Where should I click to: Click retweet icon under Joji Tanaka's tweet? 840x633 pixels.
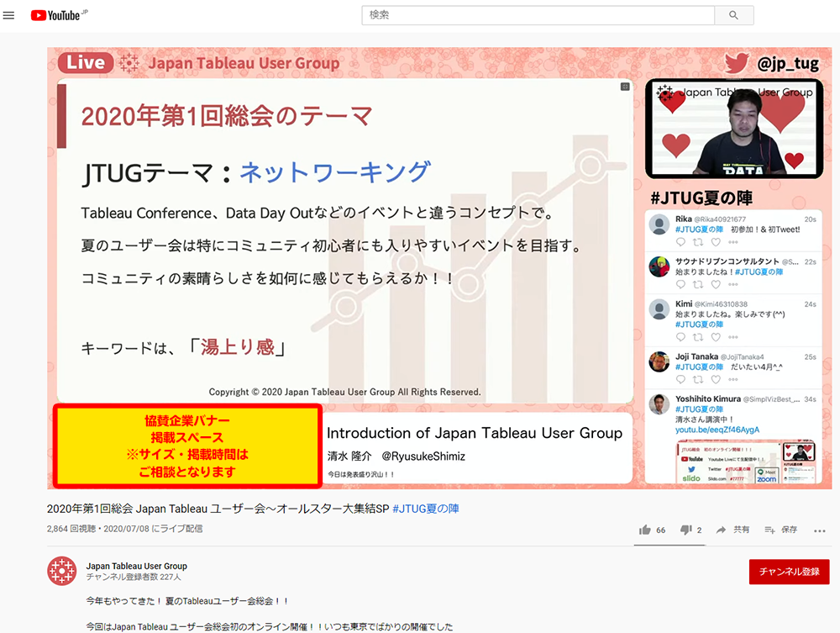click(x=698, y=379)
